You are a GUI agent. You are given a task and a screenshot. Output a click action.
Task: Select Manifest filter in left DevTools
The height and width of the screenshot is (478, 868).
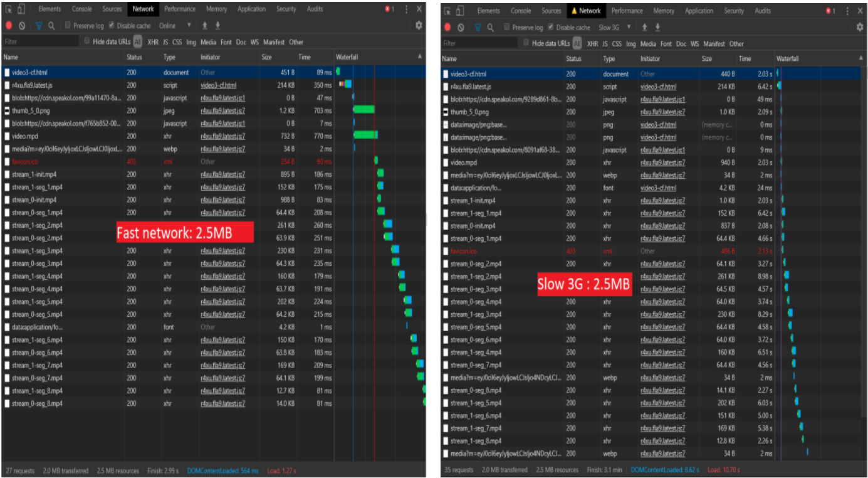[x=275, y=42]
